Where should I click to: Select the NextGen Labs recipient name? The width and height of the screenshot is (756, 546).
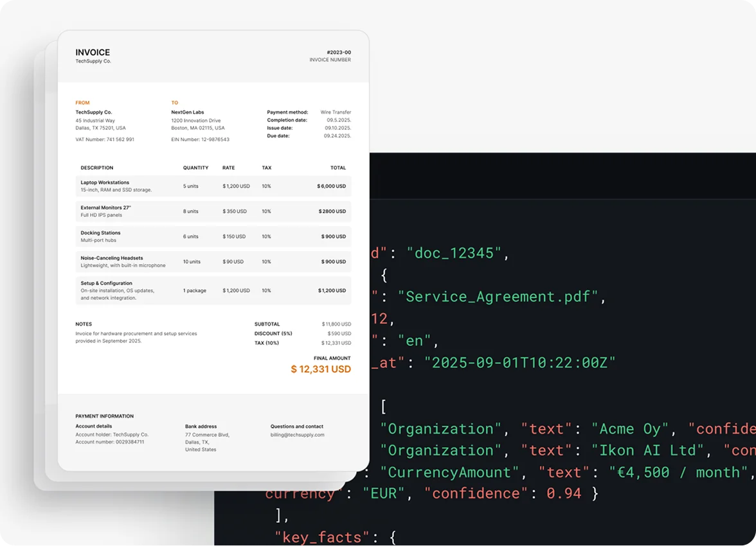[187, 112]
